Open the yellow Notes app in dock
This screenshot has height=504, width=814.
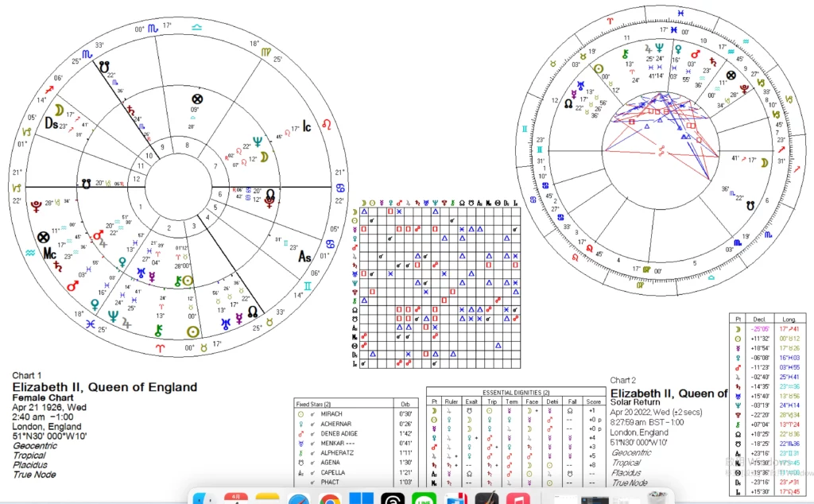pos(267,498)
